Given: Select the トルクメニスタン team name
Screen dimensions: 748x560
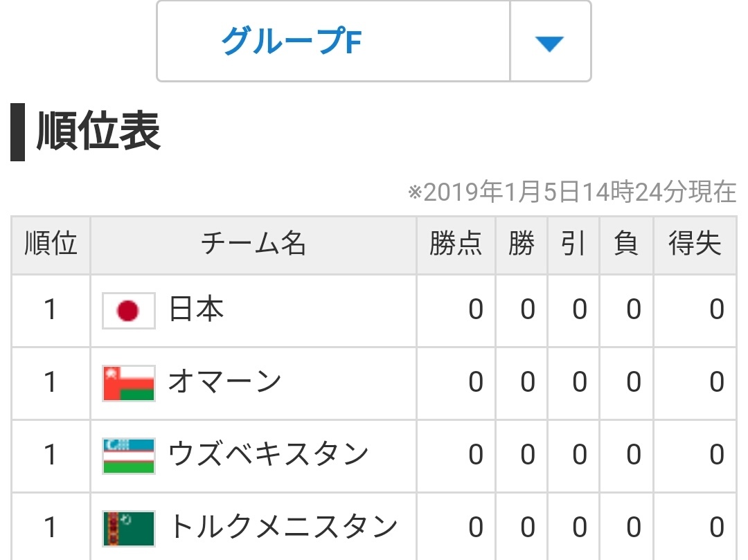Looking at the screenshot, I should (x=283, y=527).
